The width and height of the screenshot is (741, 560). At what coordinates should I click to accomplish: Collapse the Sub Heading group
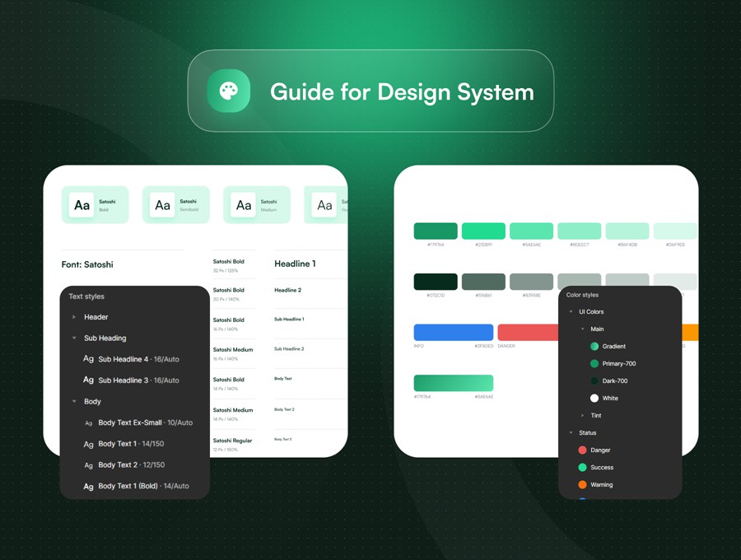click(x=74, y=338)
